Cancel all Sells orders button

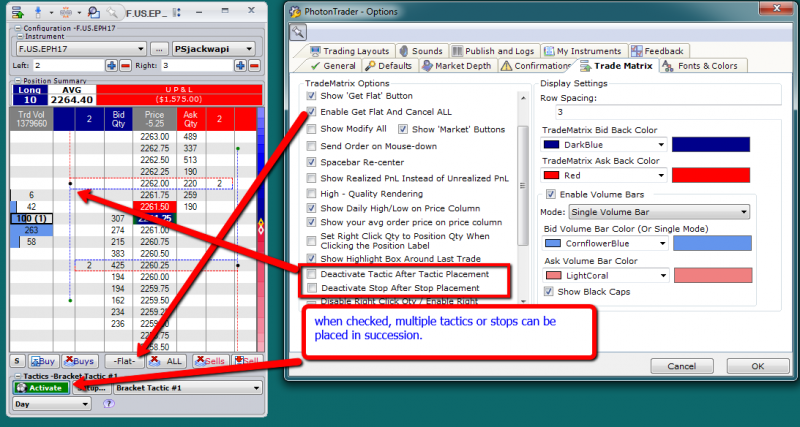pyautogui.click(x=211, y=361)
